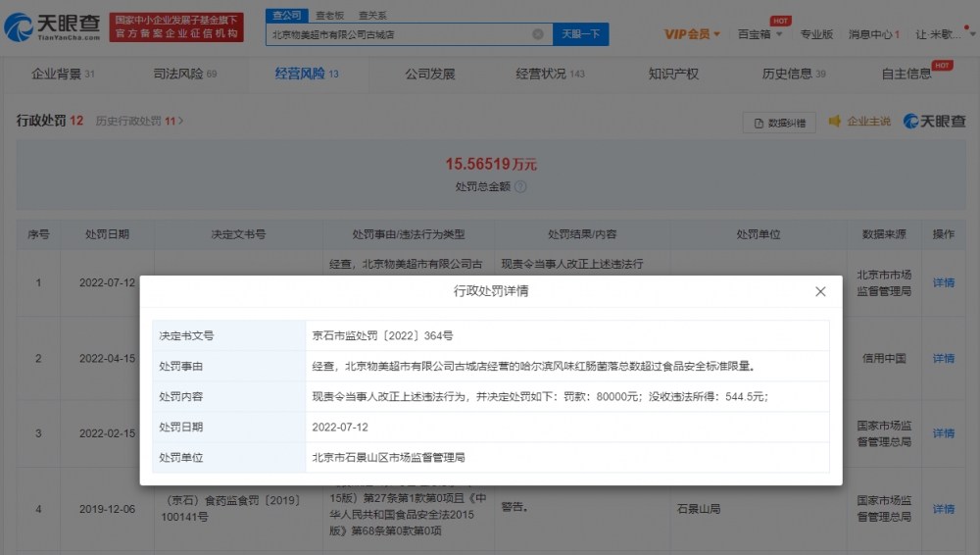Expand 历史行政处罚 11 link

tap(139, 121)
